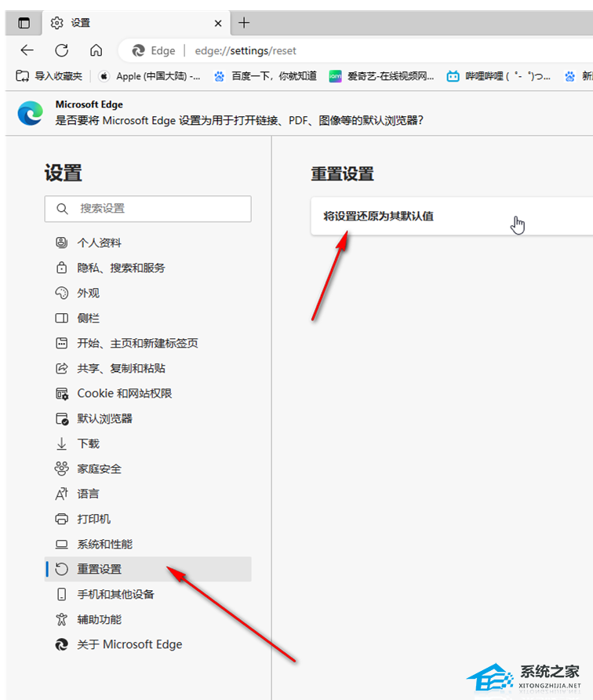
Task: Open the home page icon
Action: (x=96, y=50)
